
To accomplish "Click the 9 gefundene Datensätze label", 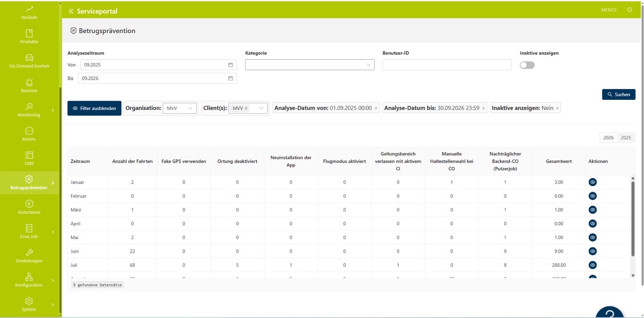I will pyautogui.click(x=97, y=285).
